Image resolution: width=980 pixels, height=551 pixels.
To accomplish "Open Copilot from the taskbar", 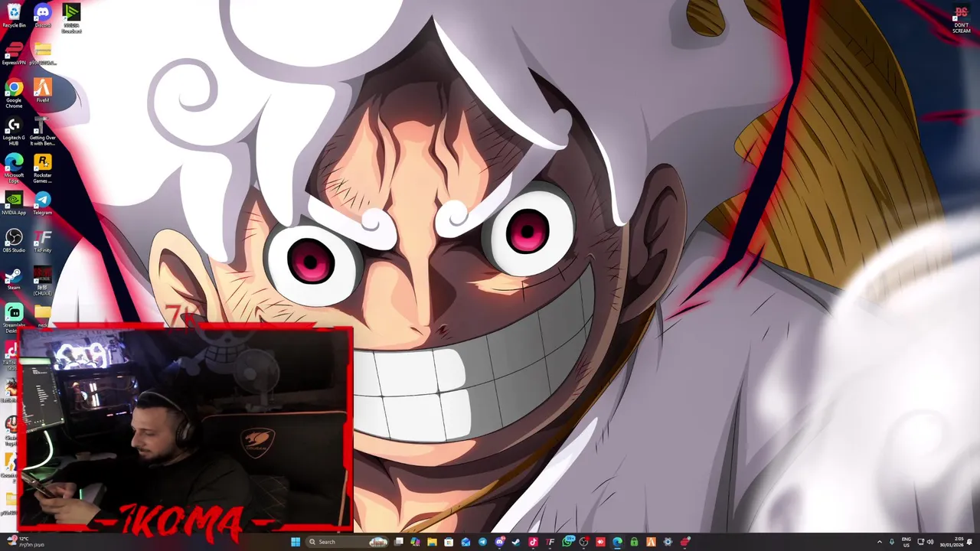I will point(415,542).
